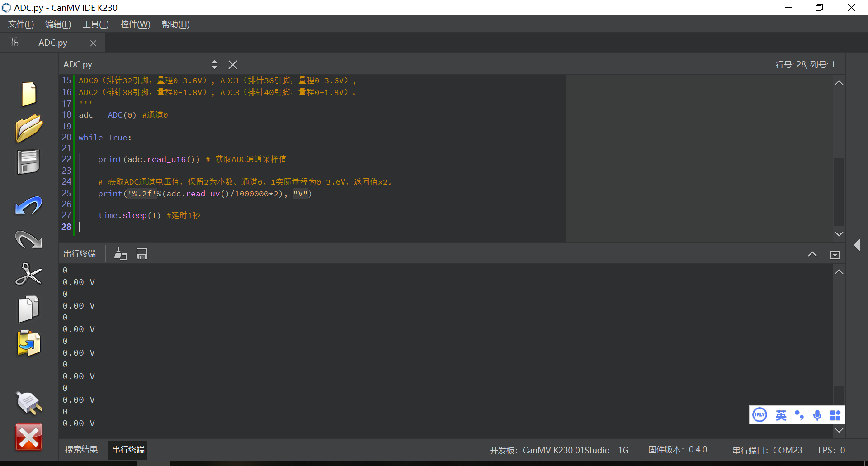Click the editor scrollbar up arrow
The height and width of the screenshot is (466, 868).
click(839, 83)
